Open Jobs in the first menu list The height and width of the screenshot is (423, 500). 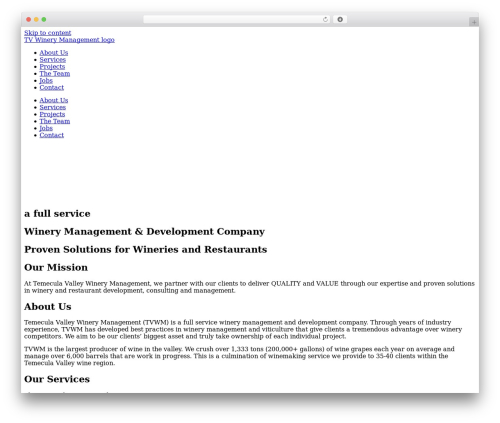click(x=46, y=81)
